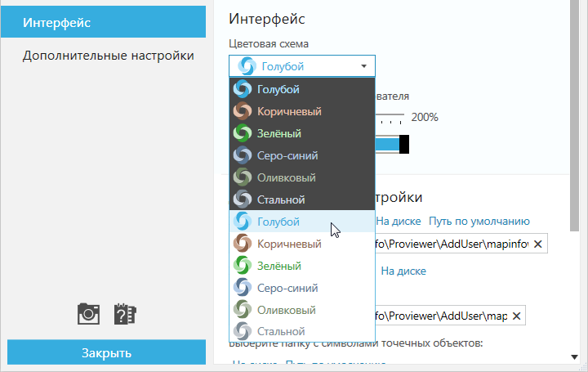
Task: Choose Серо-синий in the light list
Action: point(302,288)
